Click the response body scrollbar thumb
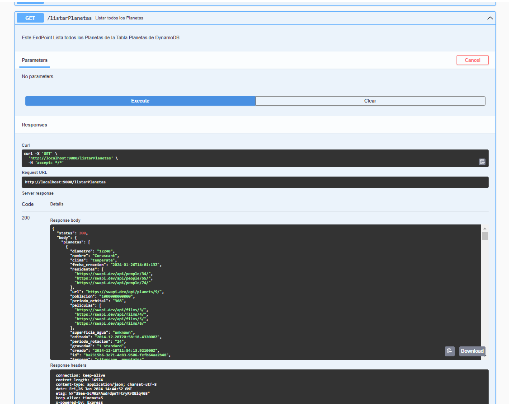 click(485, 236)
